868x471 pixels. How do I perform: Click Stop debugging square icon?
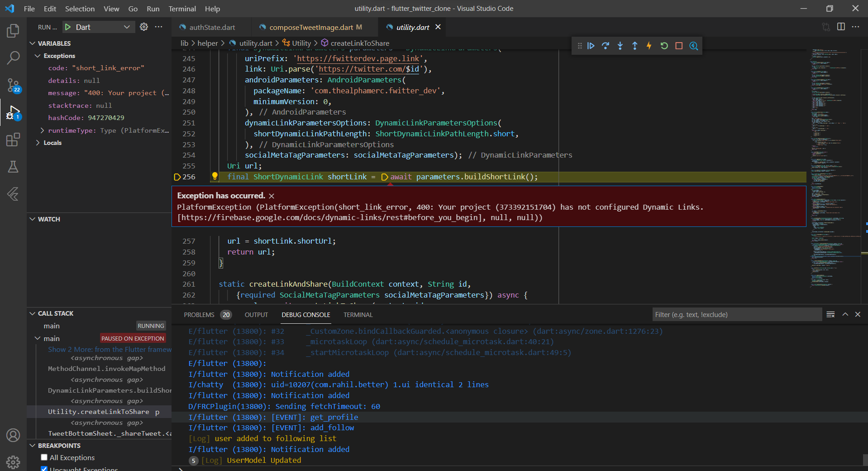tap(679, 46)
